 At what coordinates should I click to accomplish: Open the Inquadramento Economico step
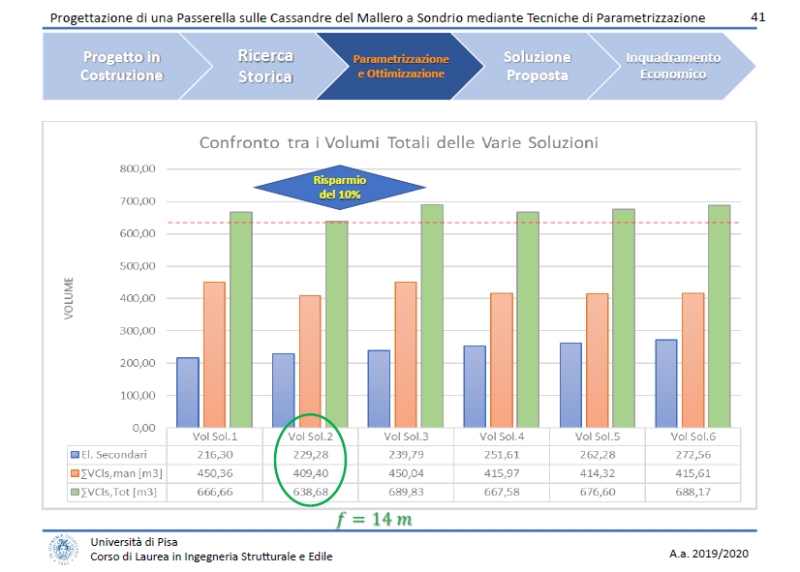tap(671, 66)
